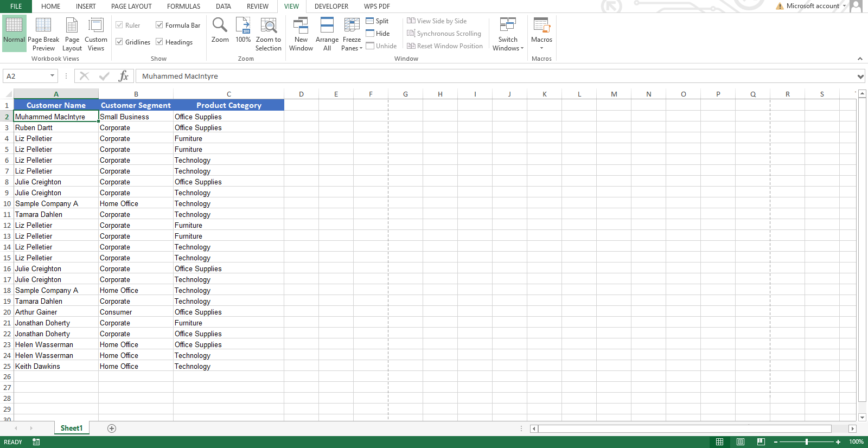Collapse the ribbon
The image size is (868, 448).
[x=860, y=59]
